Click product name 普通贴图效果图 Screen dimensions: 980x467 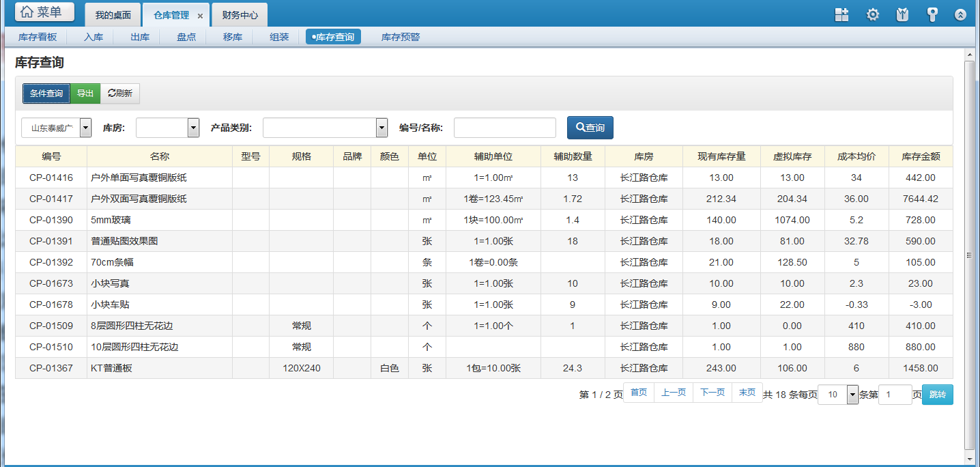123,241
